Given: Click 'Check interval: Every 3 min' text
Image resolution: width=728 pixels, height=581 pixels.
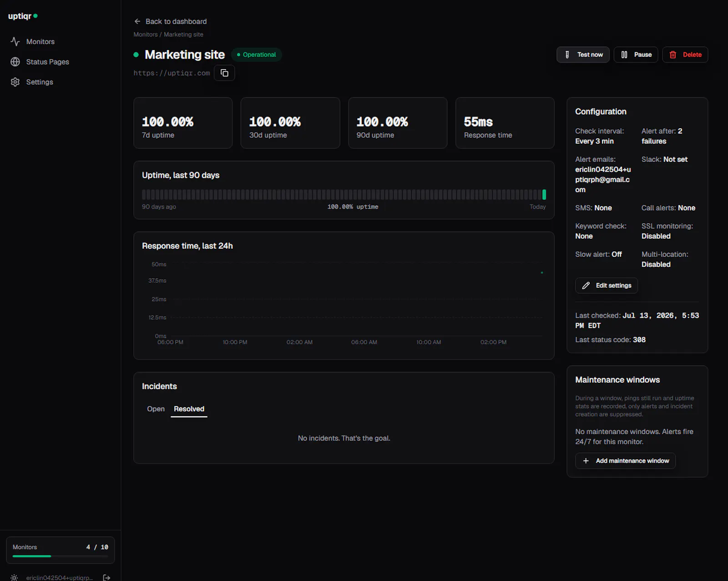Looking at the screenshot, I should coord(600,136).
